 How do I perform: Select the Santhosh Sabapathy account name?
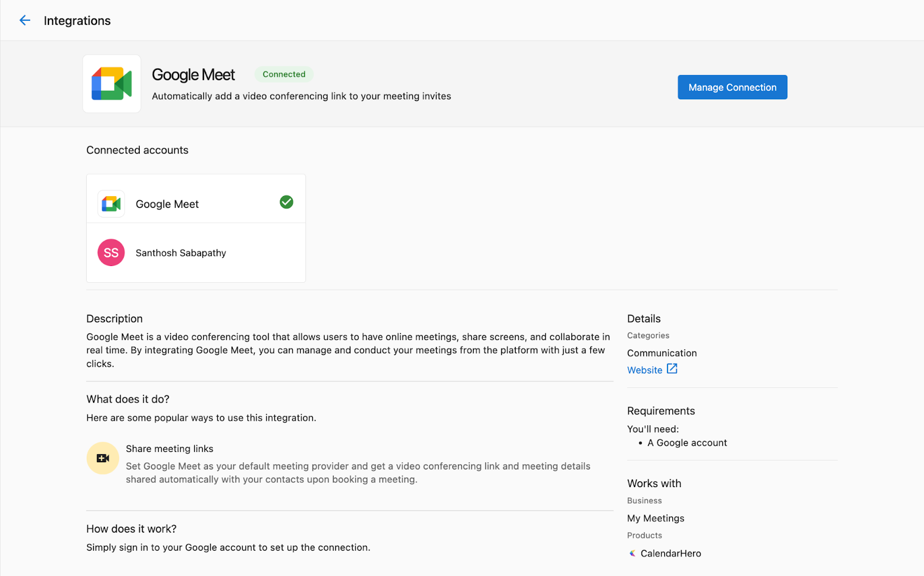(x=181, y=253)
